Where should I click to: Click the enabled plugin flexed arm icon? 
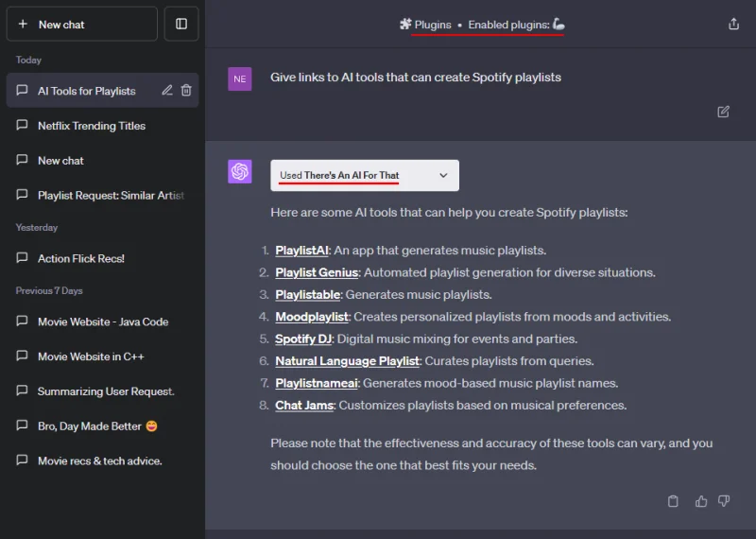tap(558, 25)
